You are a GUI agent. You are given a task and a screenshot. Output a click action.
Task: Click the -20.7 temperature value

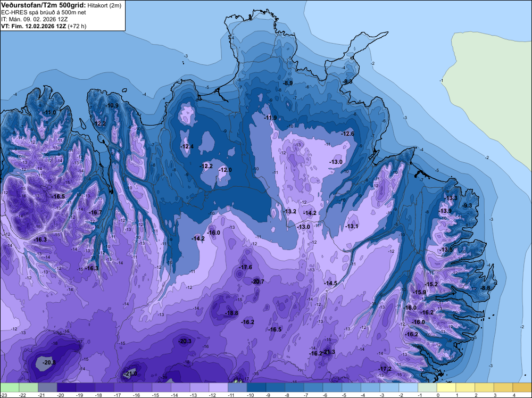[x=257, y=281]
